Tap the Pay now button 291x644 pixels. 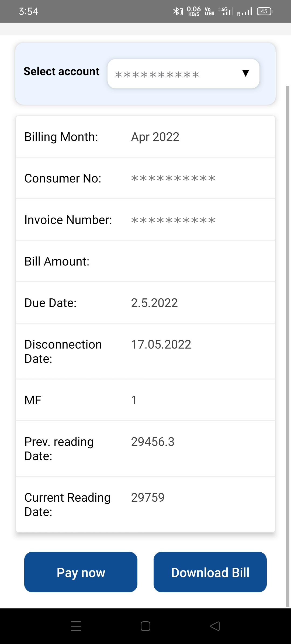pos(81,572)
